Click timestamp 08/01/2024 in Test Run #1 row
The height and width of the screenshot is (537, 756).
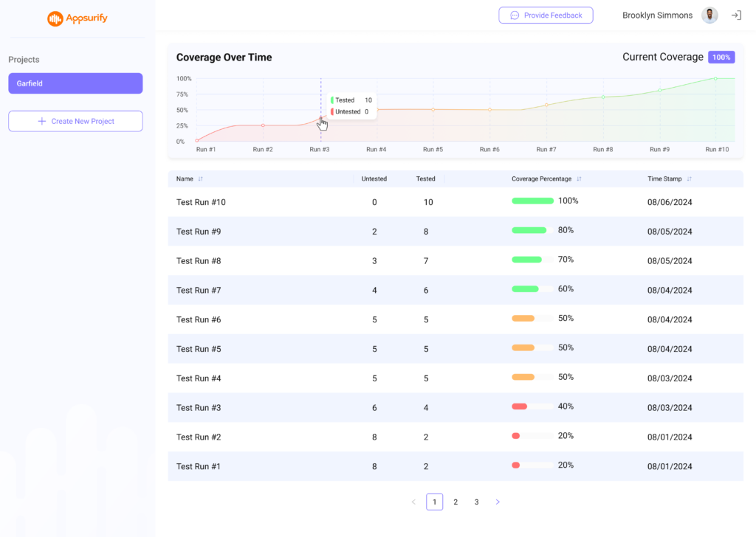click(670, 467)
